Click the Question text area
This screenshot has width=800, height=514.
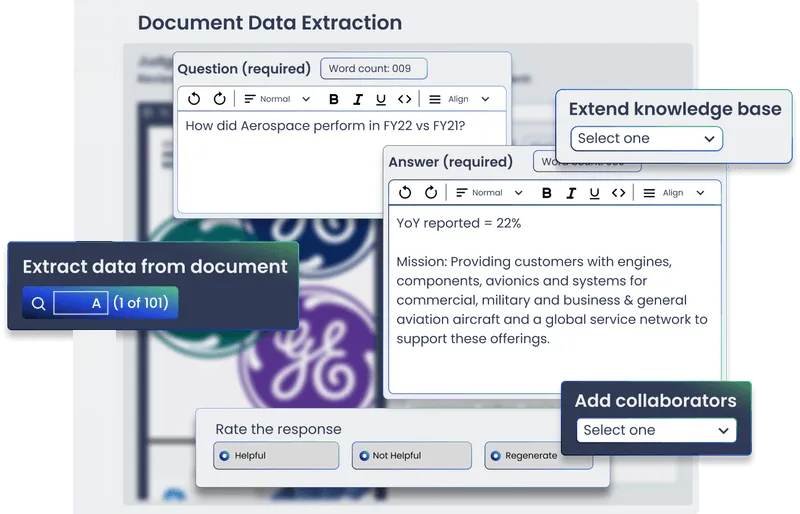point(281,162)
